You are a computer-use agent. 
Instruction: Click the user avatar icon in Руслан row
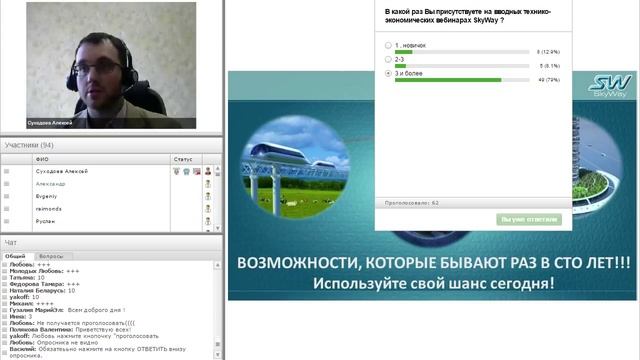point(208,221)
